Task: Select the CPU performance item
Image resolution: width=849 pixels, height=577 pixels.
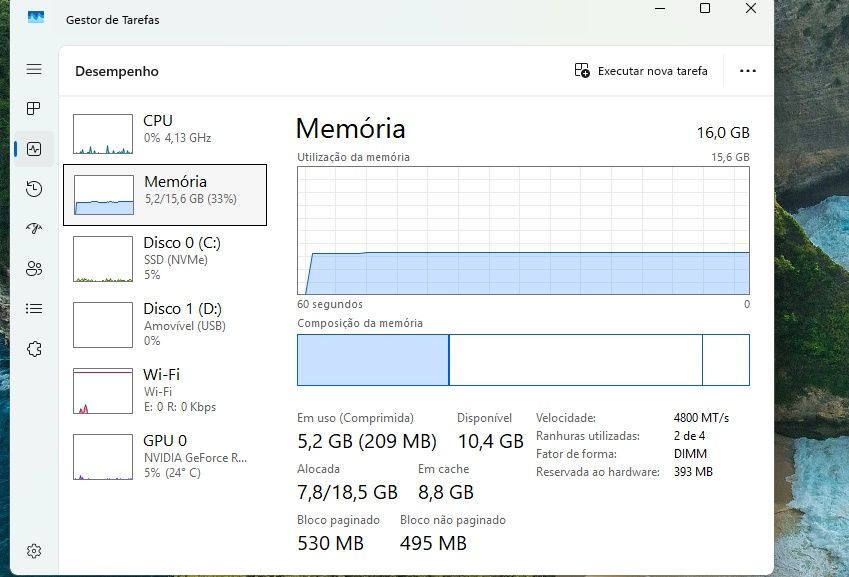Action: [x=165, y=133]
